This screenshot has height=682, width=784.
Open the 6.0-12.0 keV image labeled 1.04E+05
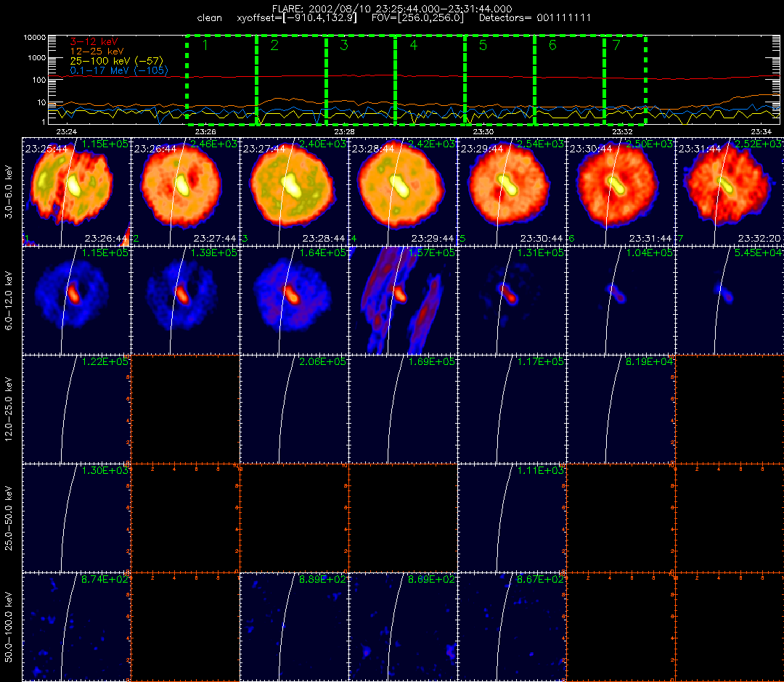click(x=621, y=301)
